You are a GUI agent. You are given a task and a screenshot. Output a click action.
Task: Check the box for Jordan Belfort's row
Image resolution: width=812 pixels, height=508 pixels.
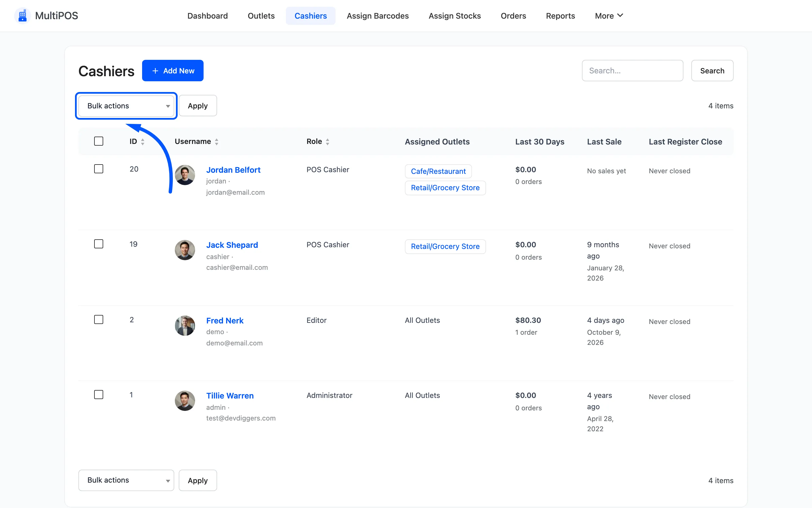(99, 169)
